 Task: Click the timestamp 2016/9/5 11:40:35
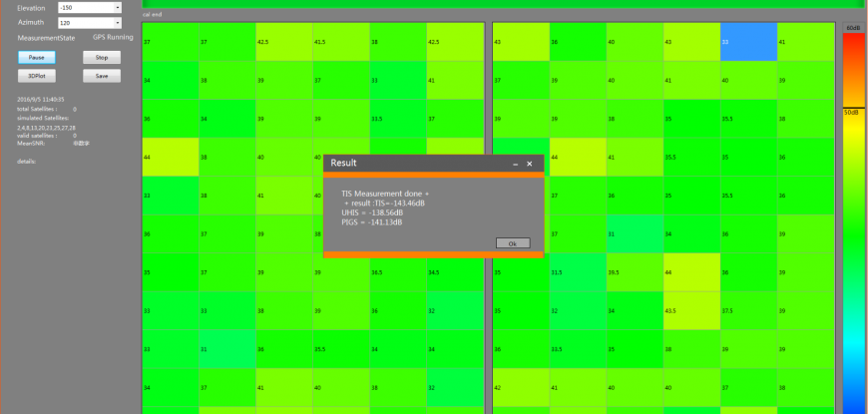[41, 100]
